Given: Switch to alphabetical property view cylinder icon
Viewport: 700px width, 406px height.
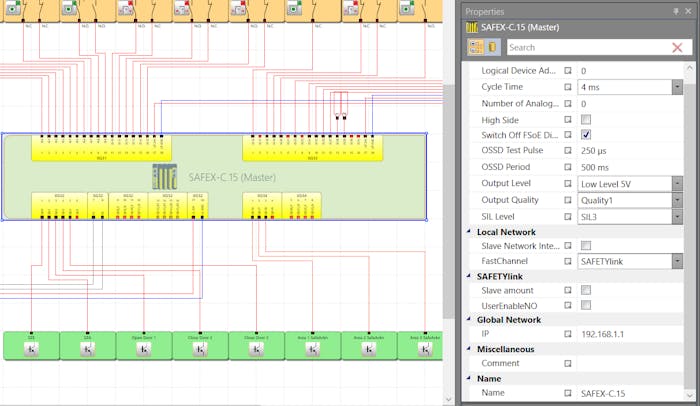Looking at the screenshot, I should [492, 47].
